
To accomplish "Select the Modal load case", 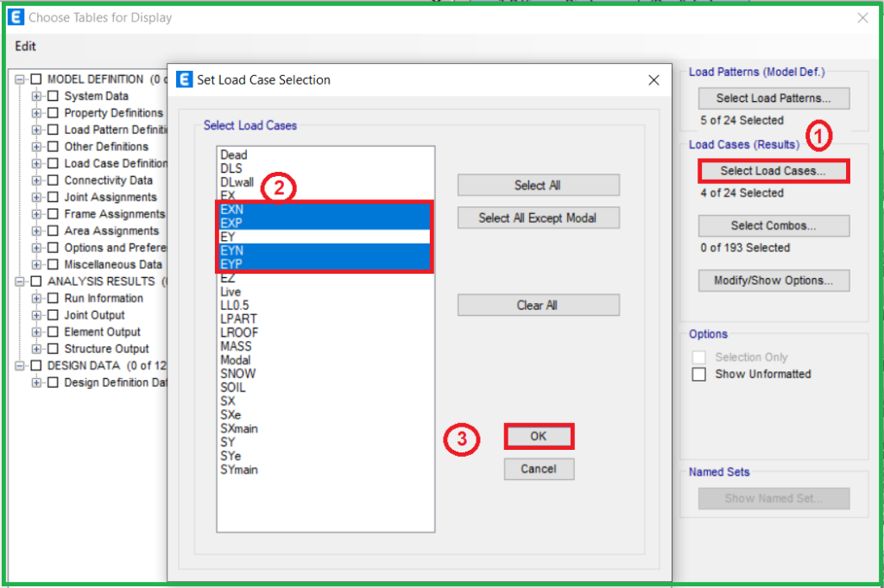I will [x=325, y=360].
